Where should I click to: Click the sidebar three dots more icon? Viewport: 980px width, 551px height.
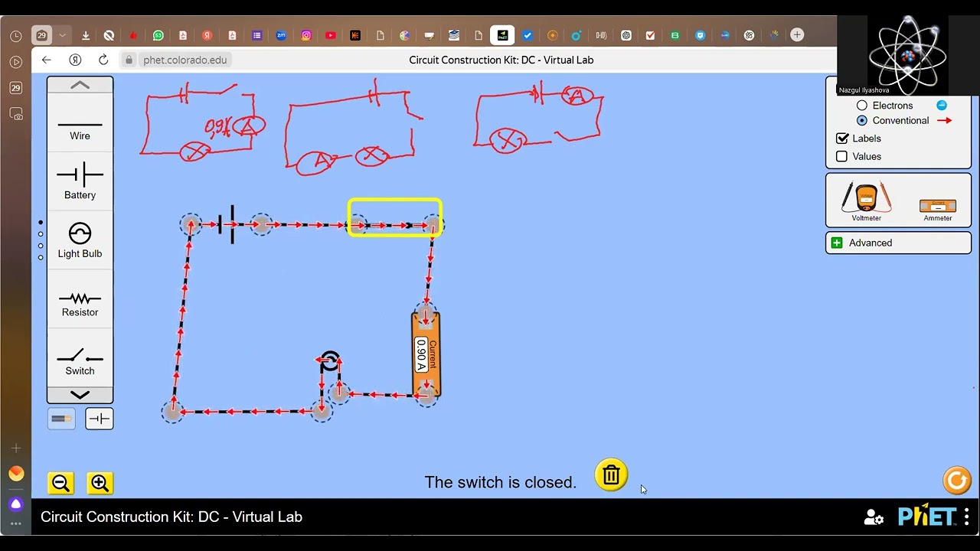click(x=16, y=524)
